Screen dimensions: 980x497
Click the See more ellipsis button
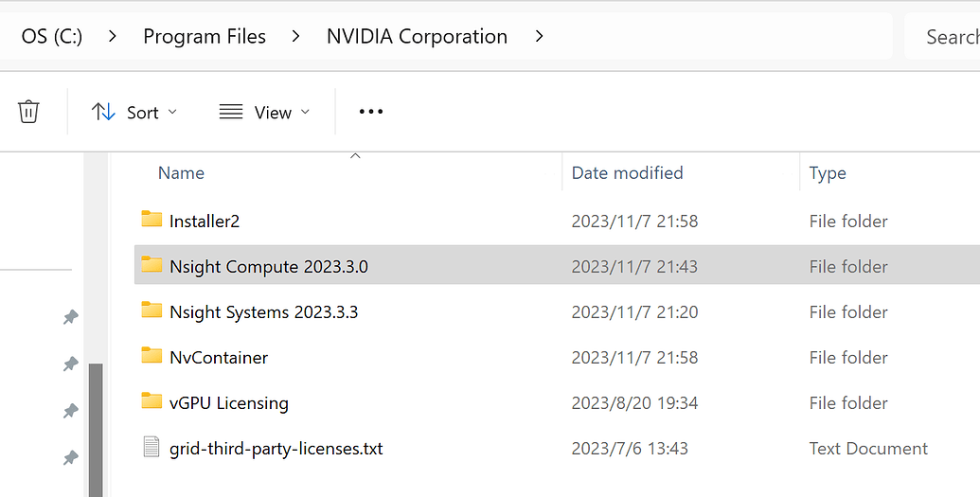(x=371, y=112)
